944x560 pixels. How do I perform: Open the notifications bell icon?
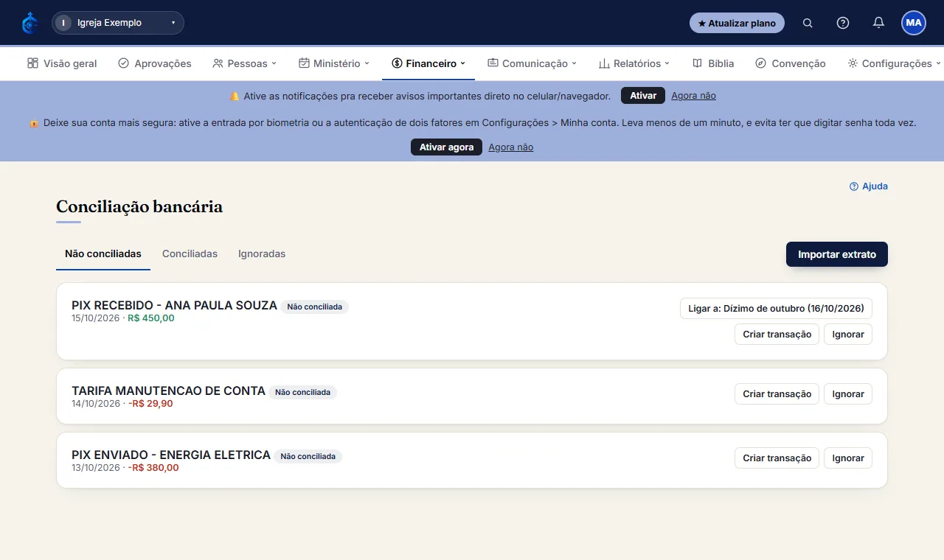tap(878, 23)
